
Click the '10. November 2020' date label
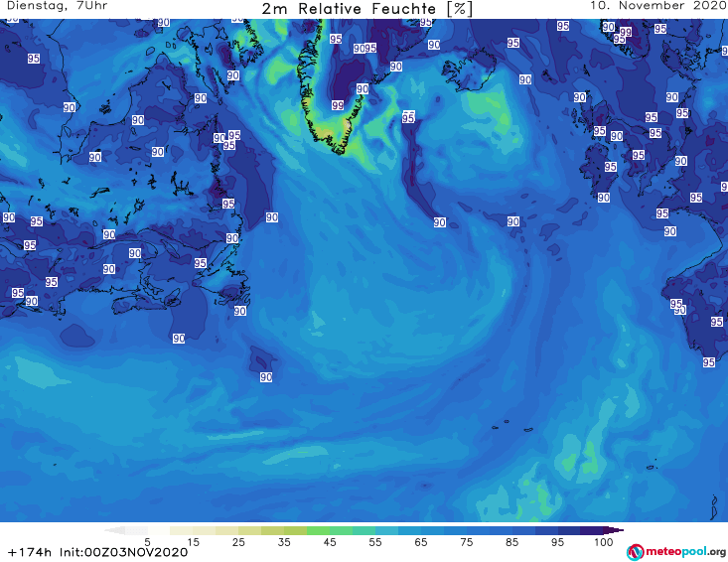(x=658, y=6)
